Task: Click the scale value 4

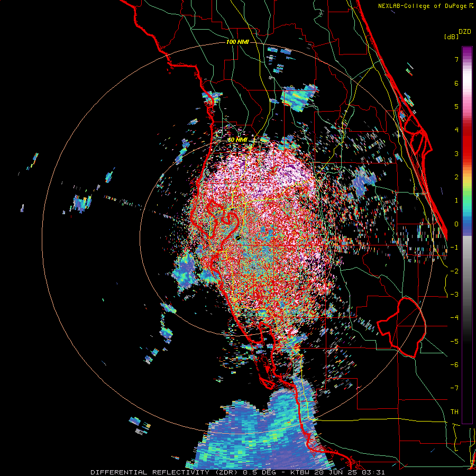Action: point(456,130)
